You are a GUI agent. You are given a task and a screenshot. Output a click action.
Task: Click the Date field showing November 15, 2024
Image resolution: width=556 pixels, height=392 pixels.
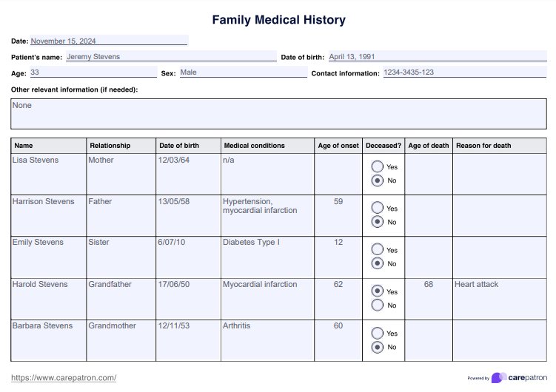(109, 41)
